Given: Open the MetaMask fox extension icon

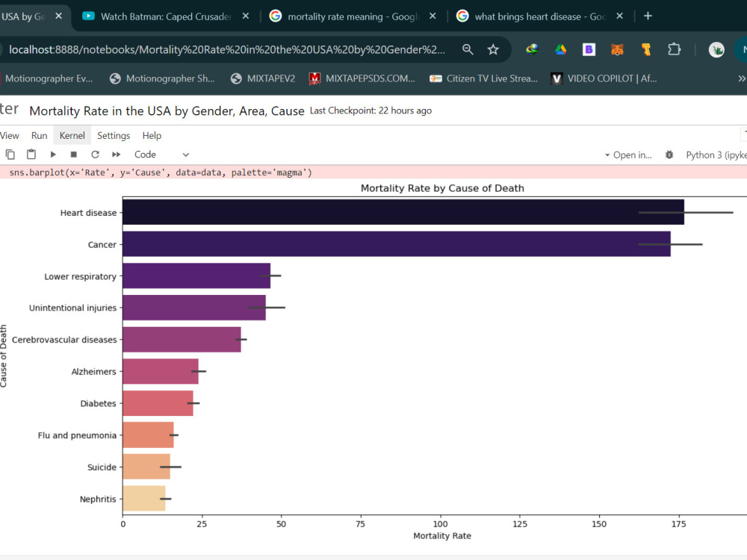Looking at the screenshot, I should (618, 49).
